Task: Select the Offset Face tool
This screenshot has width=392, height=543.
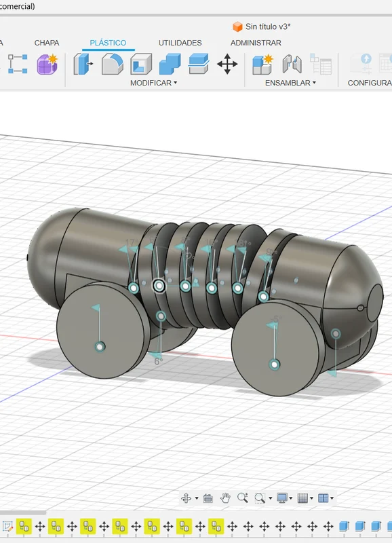Action: [199, 64]
